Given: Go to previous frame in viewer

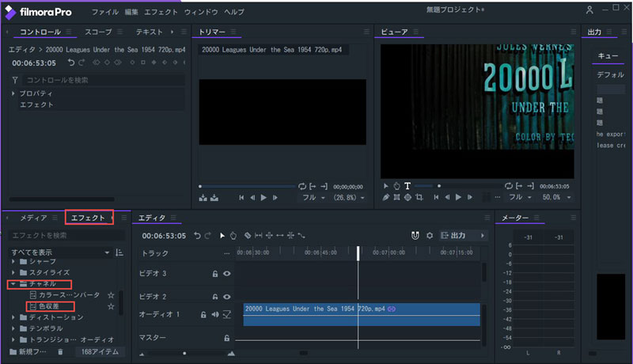Looking at the screenshot, I should (447, 197).
